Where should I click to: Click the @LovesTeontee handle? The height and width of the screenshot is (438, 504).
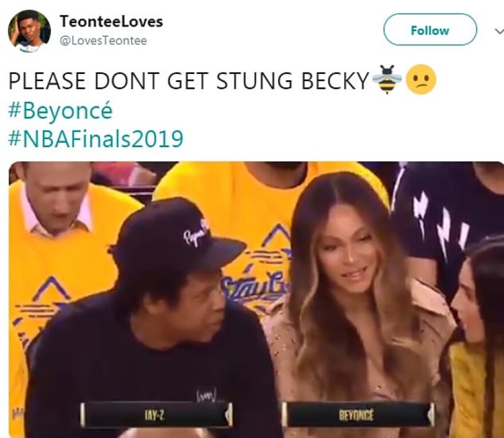pos(103,41)
